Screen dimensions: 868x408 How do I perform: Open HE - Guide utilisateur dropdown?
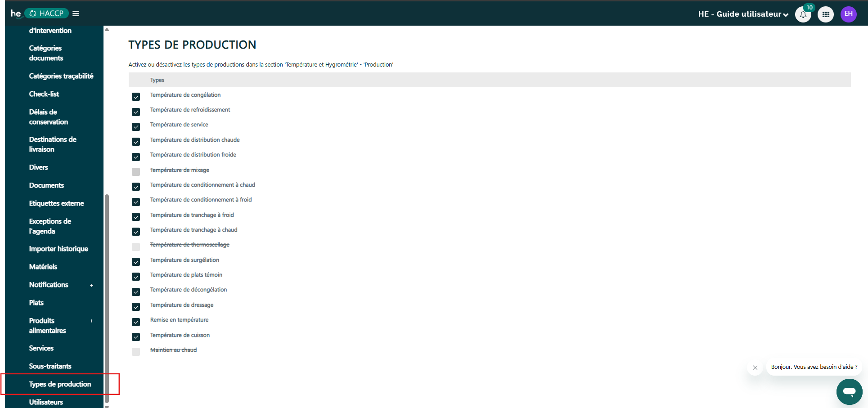(x=743, y=14)
